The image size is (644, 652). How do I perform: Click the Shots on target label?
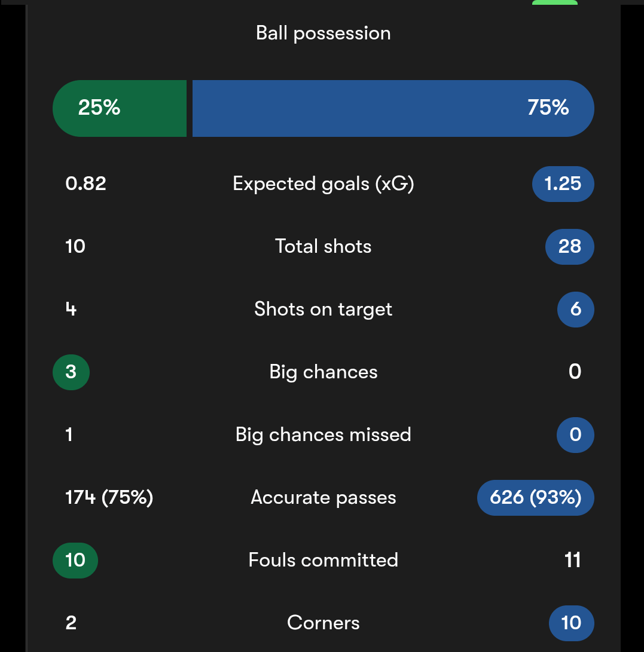323,309
